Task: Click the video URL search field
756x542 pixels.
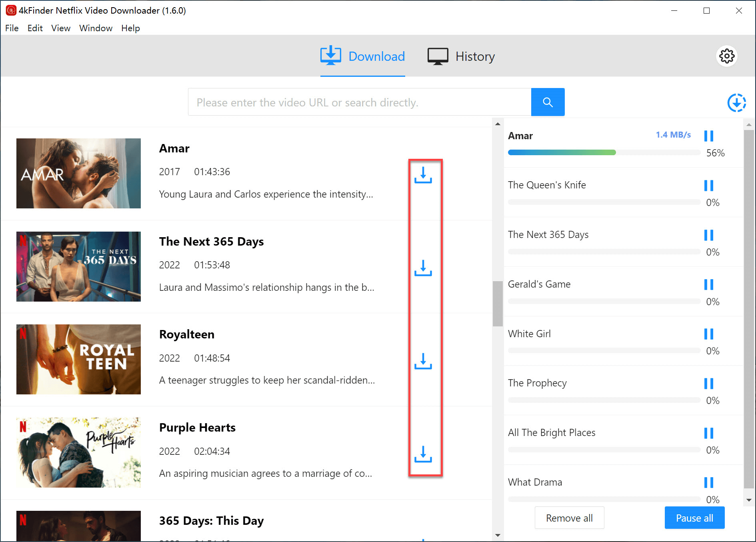Action: tap(360, 102)
